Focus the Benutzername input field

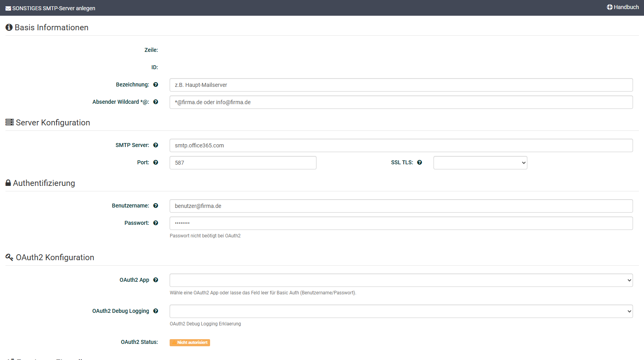[401, 206]
